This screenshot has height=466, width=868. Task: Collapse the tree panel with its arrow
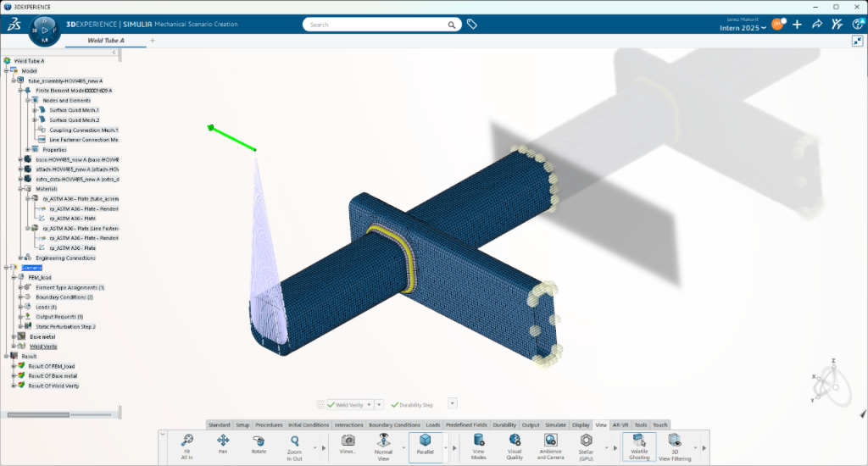click(x=114, y=53)
